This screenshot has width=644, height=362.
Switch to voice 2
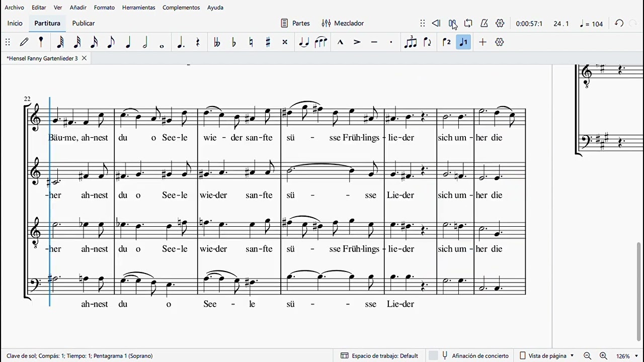[446, 42]
